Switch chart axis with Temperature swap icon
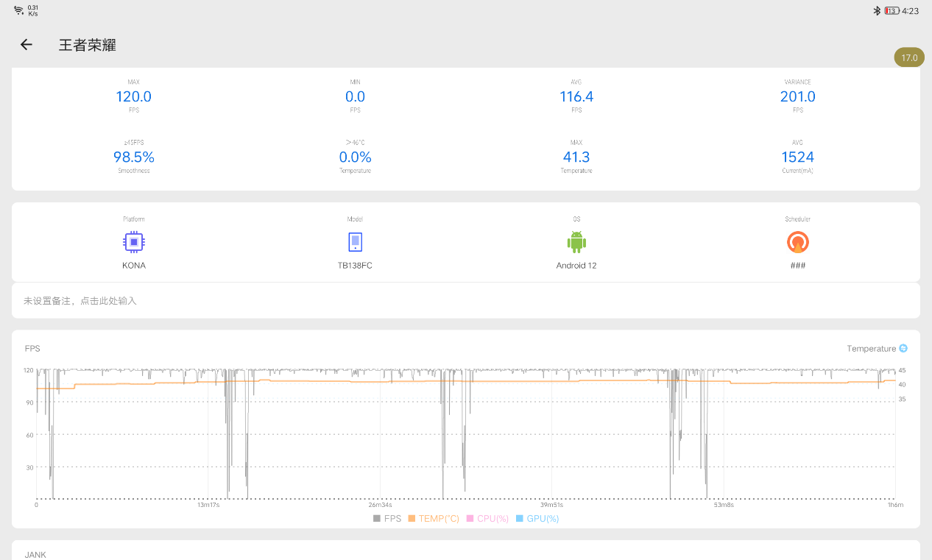The width and height of the screenshot is (932, 560). click(x=903, y=348)
